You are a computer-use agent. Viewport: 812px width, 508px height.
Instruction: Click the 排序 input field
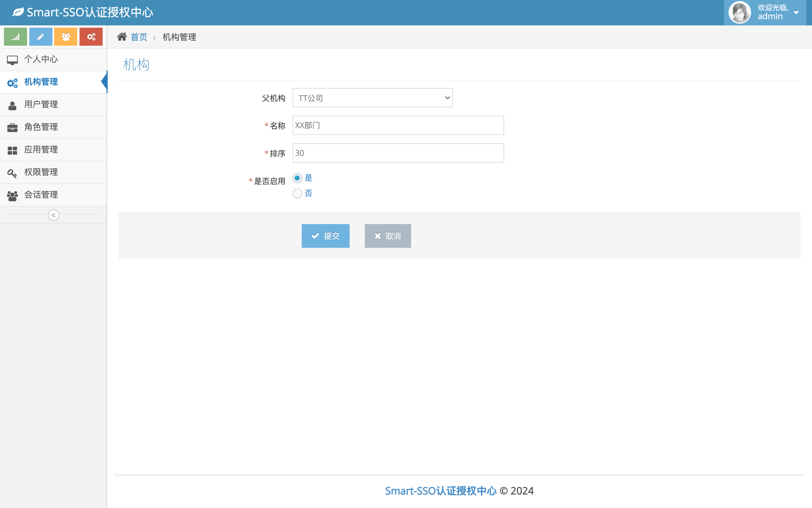coord(398,153)
